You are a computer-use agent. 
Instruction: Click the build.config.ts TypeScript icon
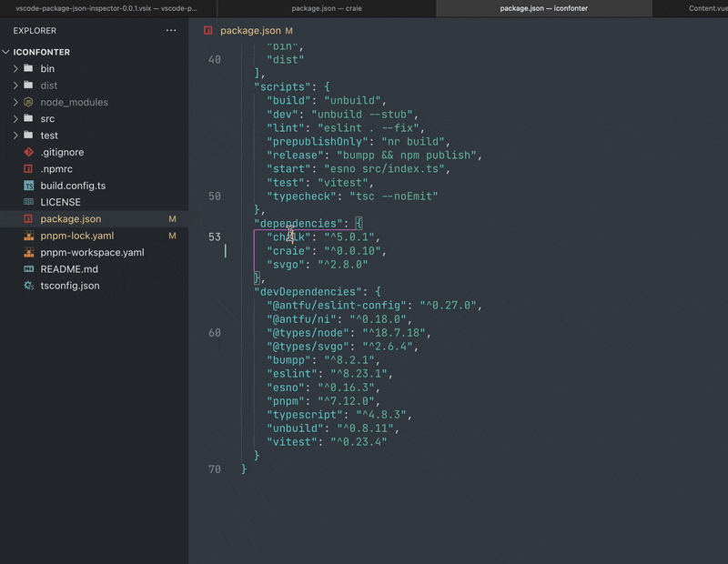(28, 186)
